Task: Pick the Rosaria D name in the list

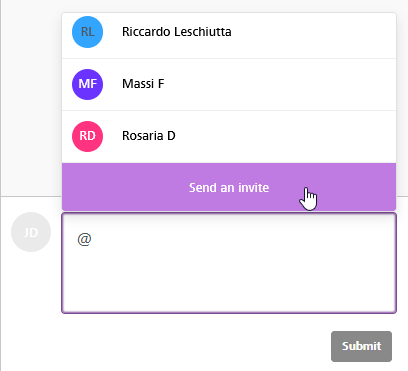Action: (x=149, y=136)
